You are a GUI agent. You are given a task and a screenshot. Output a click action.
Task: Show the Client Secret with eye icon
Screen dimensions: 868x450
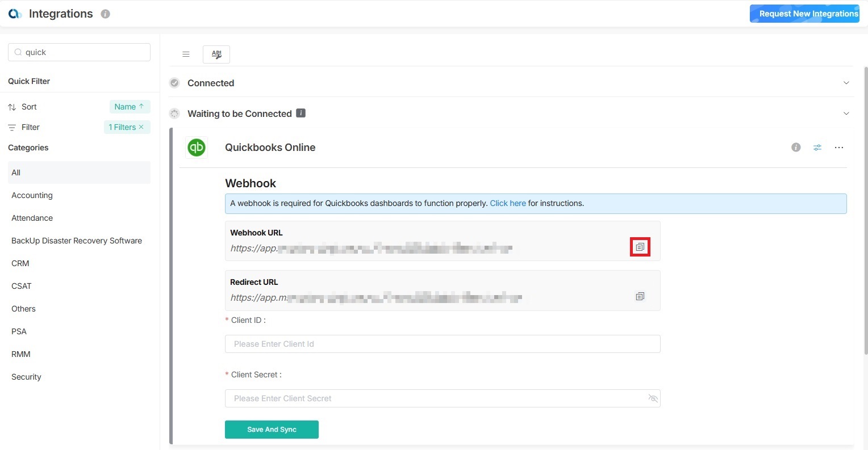coord(653,398)
